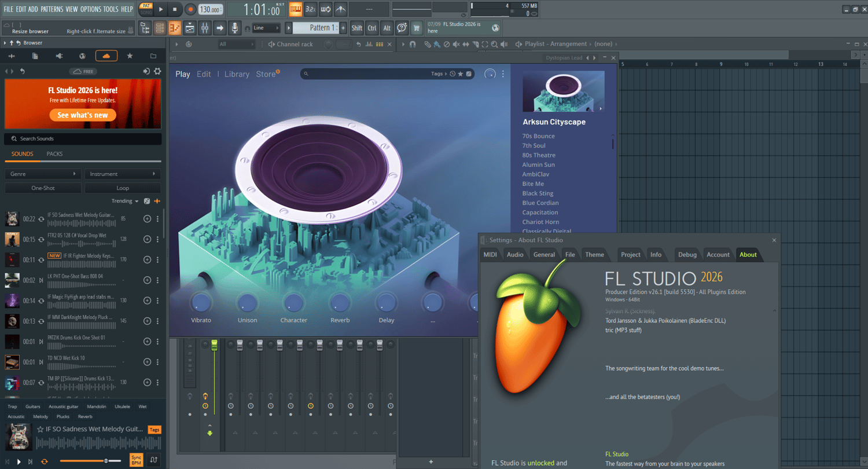This screenshot has width=868, height=469.
Task: Open the plugin Library tab
Action: pos(237,74)
